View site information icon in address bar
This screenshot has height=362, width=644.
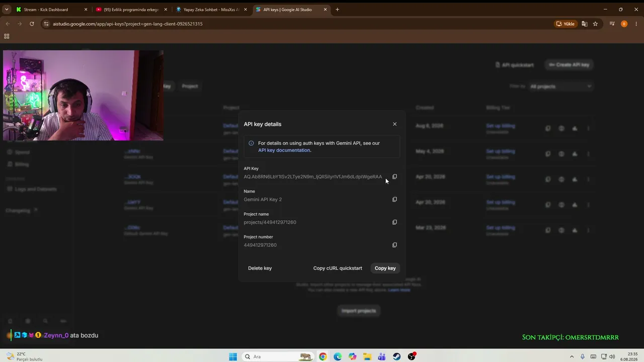pyautogui.click(x=46, y=24)
